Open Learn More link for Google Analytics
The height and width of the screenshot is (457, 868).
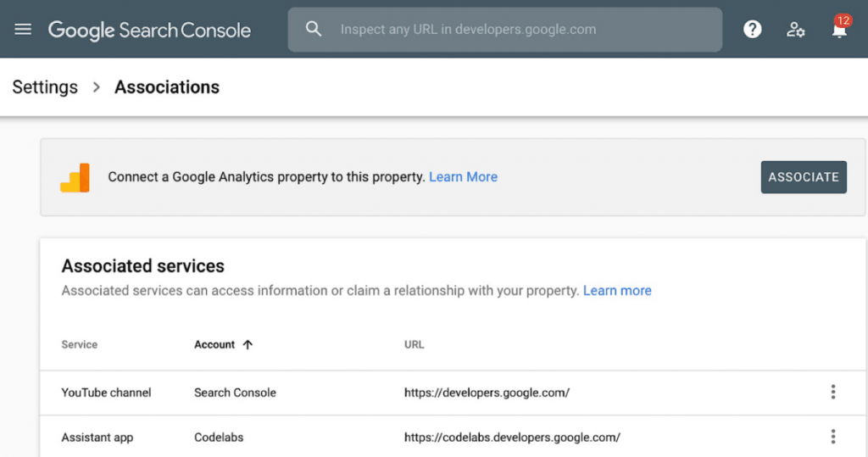[463, 177]
